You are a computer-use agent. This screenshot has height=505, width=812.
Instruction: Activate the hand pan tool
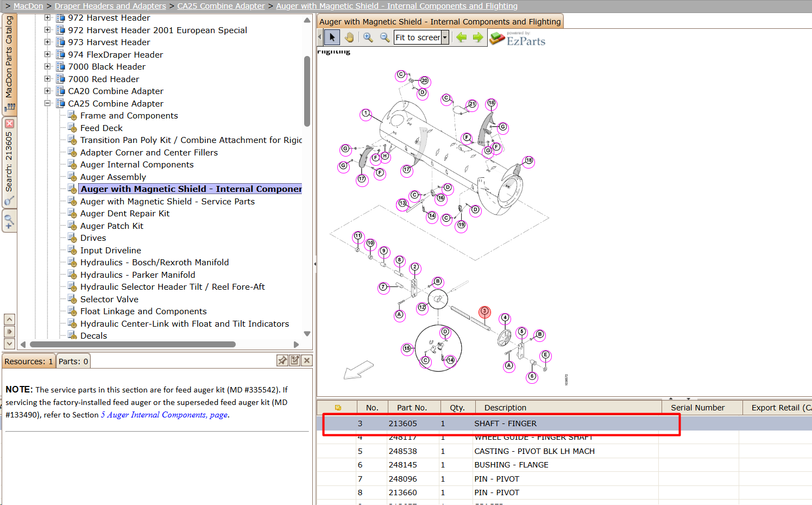[x=349, y=38]
